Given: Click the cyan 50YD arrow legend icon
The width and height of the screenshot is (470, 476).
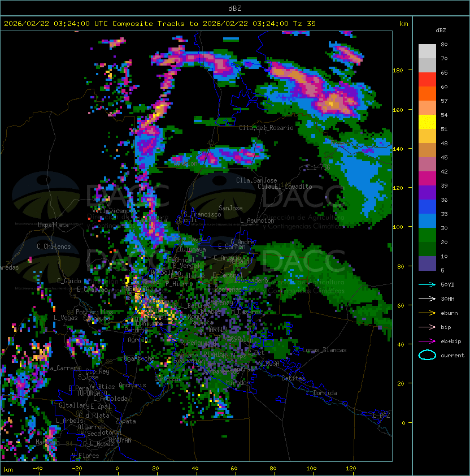Looking at the screenshot, I should click(x=427, y=284).
